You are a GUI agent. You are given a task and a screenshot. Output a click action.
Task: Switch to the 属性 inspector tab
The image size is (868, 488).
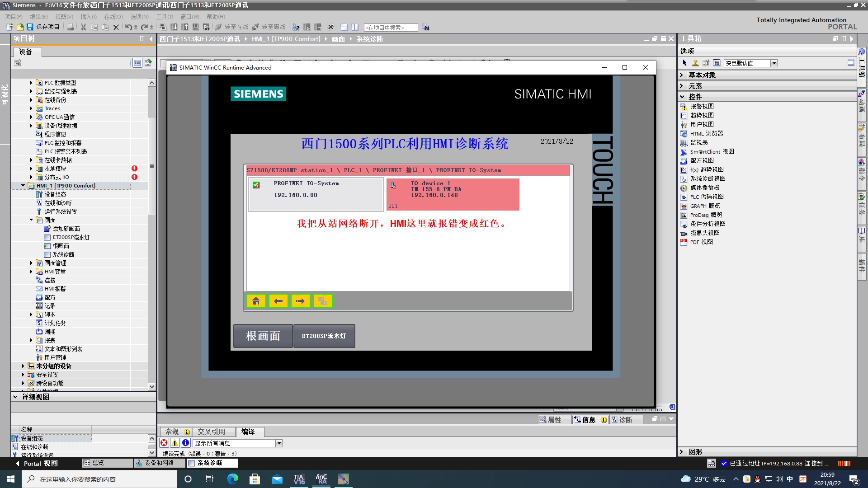point(555,420)
